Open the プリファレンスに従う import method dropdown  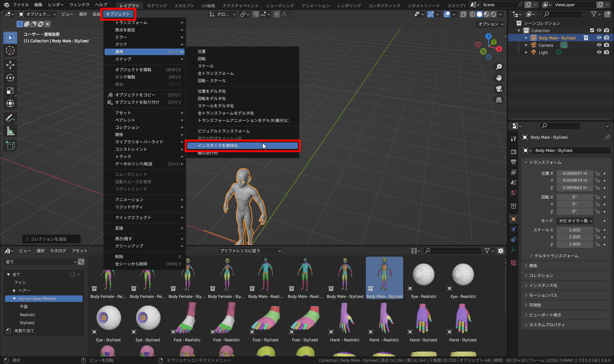point(250,251)
